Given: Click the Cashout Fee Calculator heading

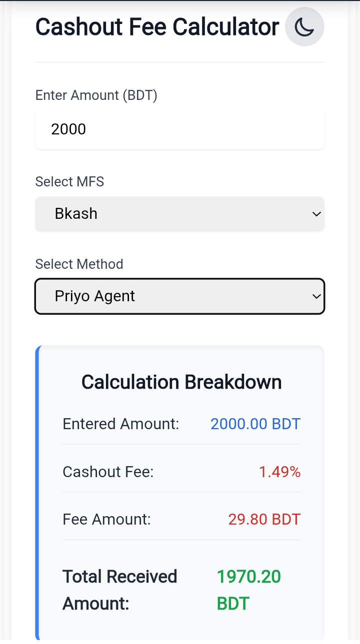Looking at the screenshot, I should tap(157, 27).
